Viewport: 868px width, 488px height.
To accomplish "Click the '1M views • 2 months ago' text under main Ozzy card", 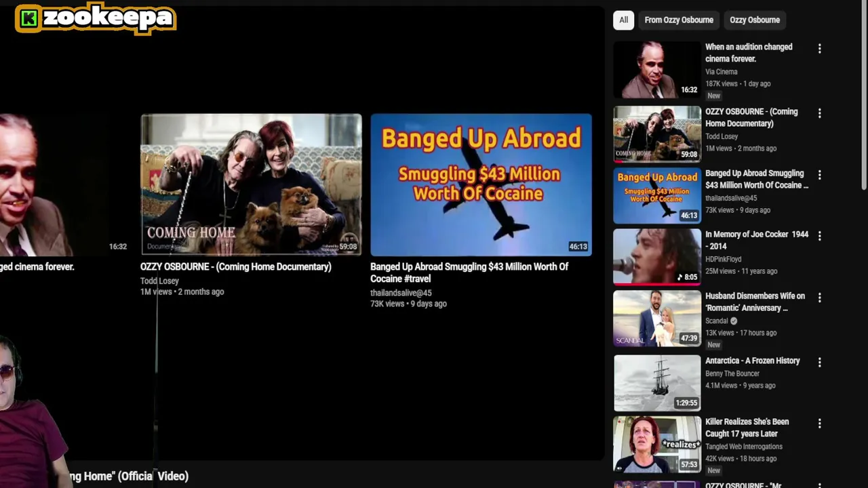I will pos(182,291).
